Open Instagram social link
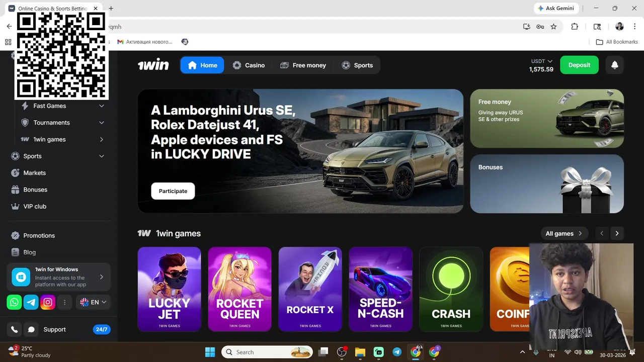 (48, 302)
